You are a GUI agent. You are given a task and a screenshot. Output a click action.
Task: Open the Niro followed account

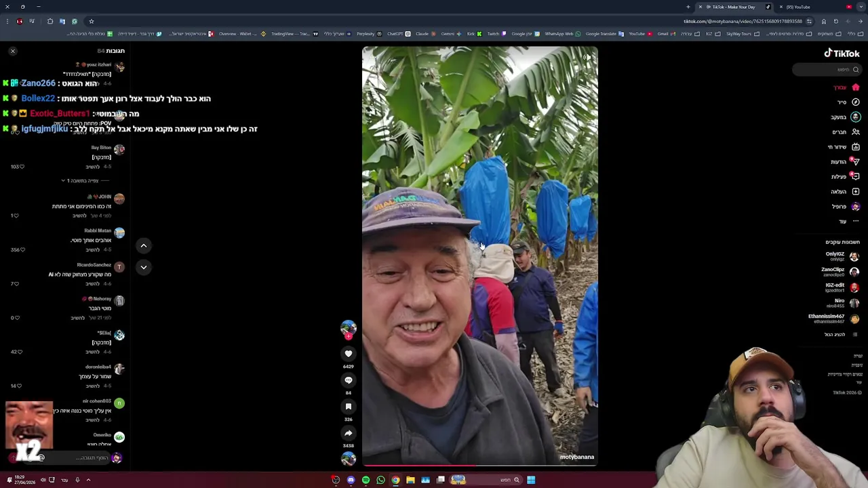coord(846,303)
